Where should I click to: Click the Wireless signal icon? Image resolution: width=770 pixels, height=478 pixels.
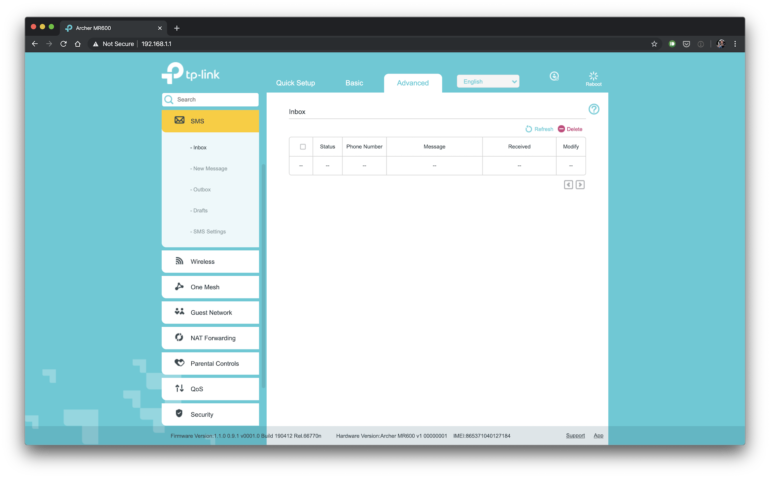click(x=179, y=261)
